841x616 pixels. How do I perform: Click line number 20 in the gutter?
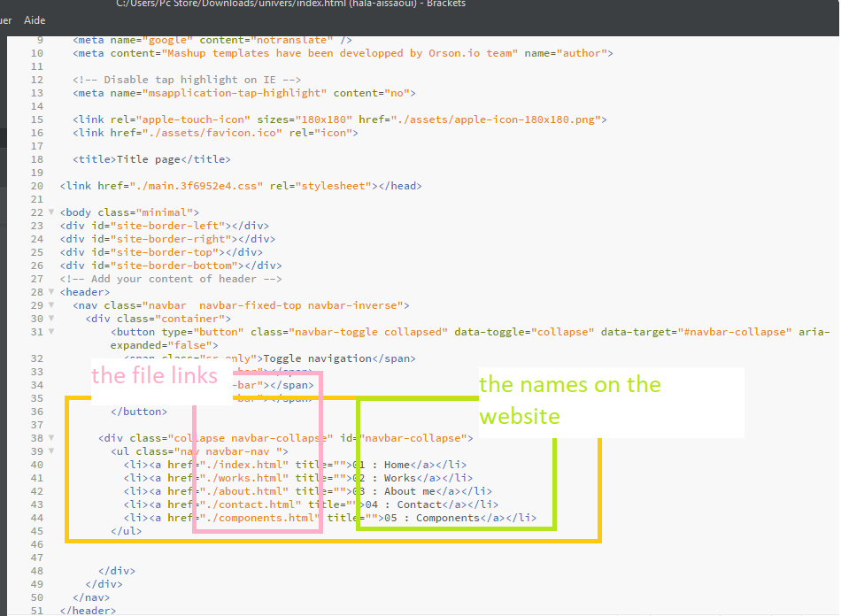pyautogui.click(x=36, y=186)
